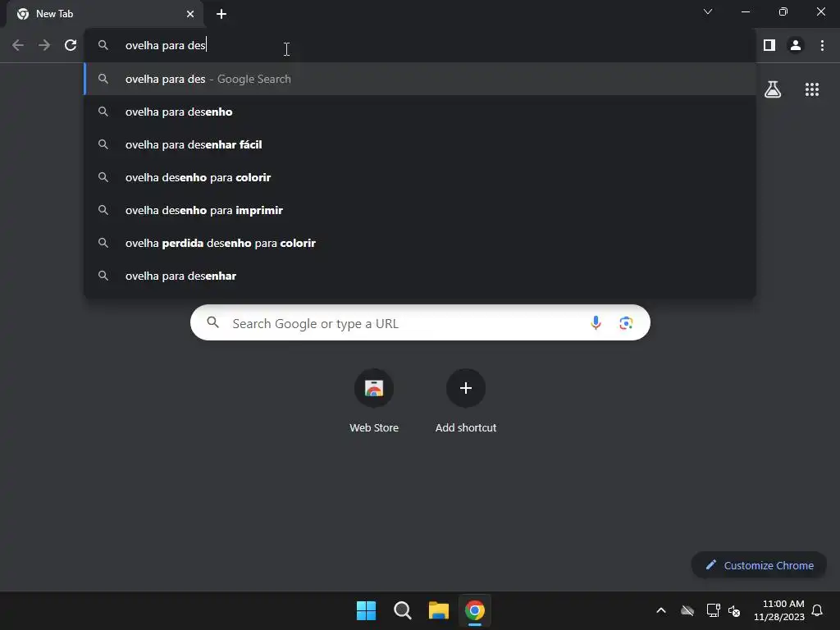Viewport: 840px width, 630px height.
Task: Choose suggestion 'ovelha perdida desenho para colorir'
Action: click(420, 243)
